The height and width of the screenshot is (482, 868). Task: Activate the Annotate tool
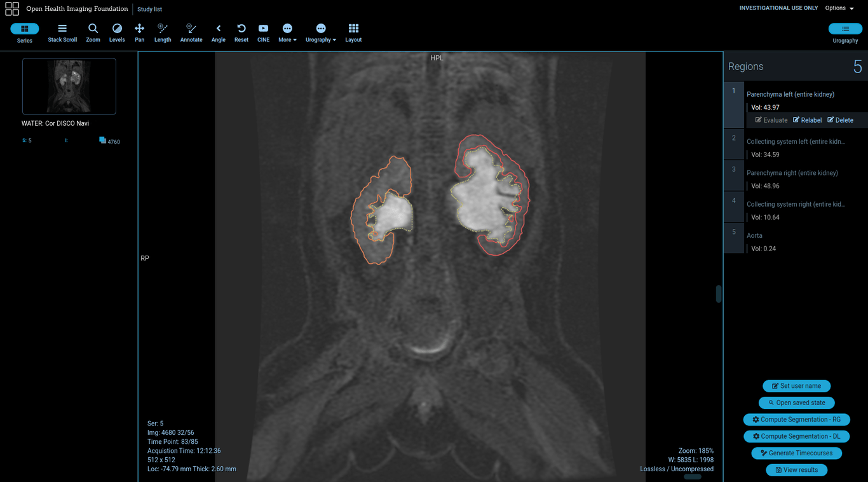191,32
